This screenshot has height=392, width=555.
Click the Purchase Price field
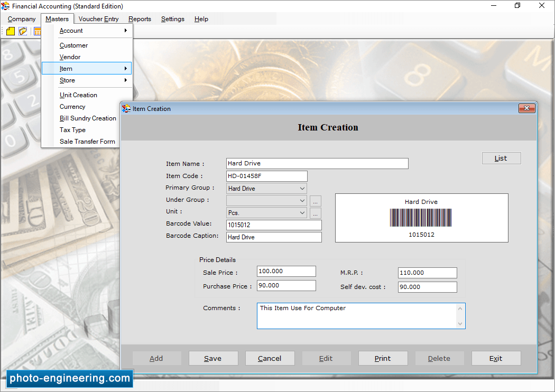point(286,285)
